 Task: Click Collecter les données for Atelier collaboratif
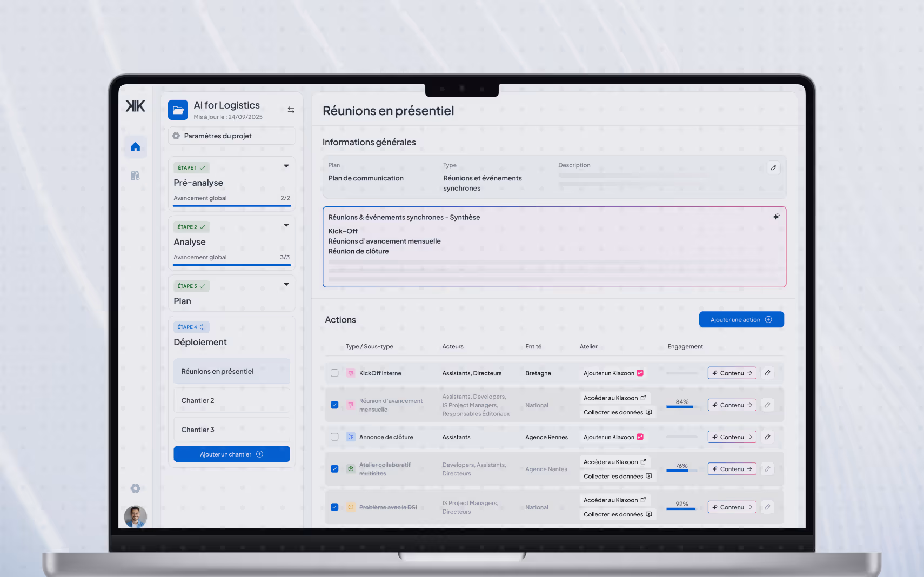[x=618, y=477]
